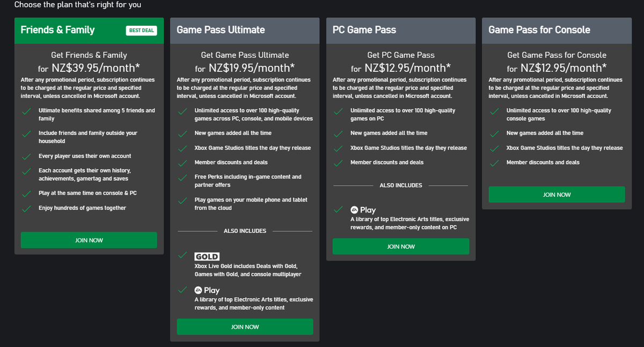Click 'Get Friends & Family' text
The image size is (644, 347).
coord(89,55)
